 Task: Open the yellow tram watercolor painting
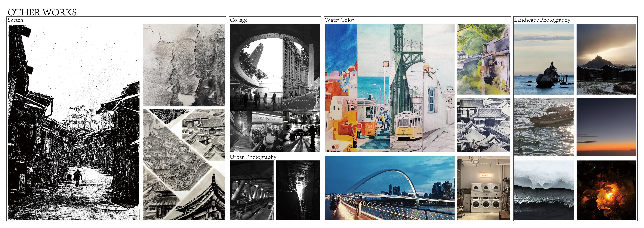coord(406,88)
